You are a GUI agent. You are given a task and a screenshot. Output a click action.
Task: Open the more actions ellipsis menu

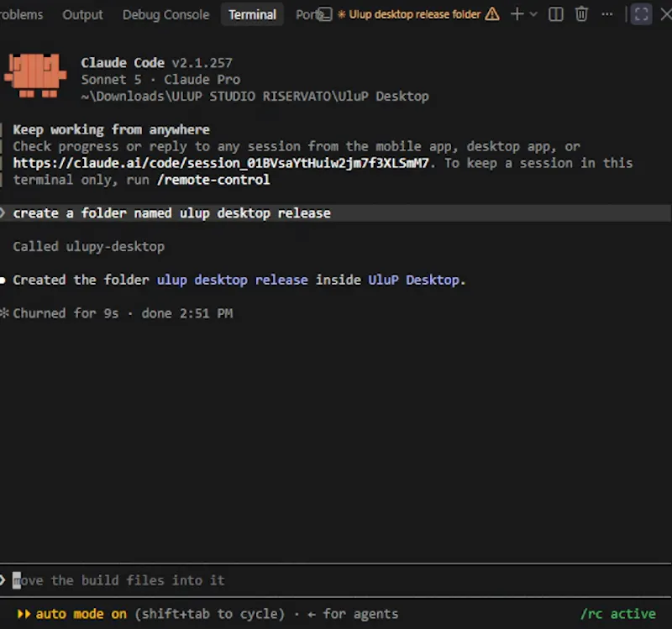tap(606, 14)
